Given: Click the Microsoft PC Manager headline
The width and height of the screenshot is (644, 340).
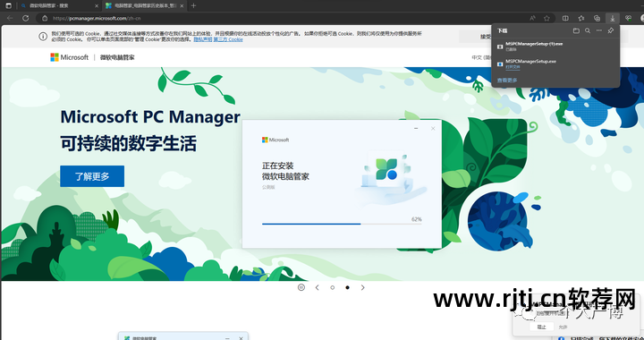Looking at the screenshot, I should click(150, 116).
